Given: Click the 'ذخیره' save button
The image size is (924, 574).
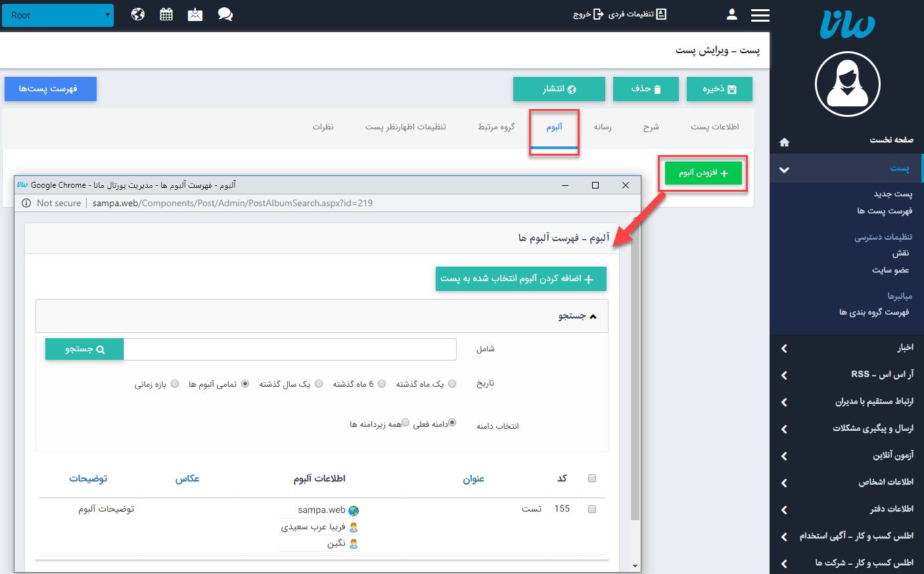Looking at the screenshot, I should tap(719, 89).
